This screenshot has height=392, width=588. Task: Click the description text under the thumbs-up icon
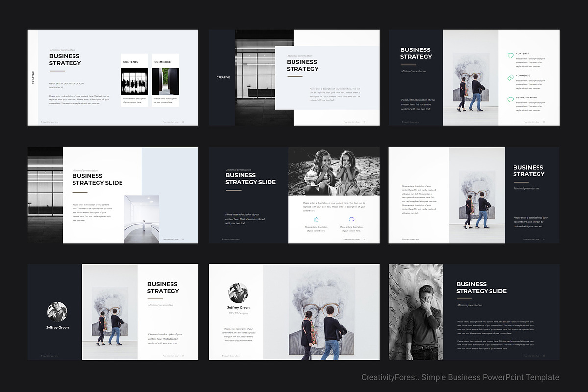click(316, 229)
